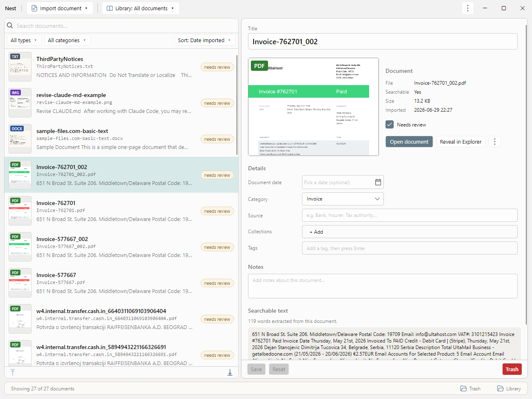Screen dimensions: 532x399
Task: Click the document list scrollbar
Action: pos(237,104)
